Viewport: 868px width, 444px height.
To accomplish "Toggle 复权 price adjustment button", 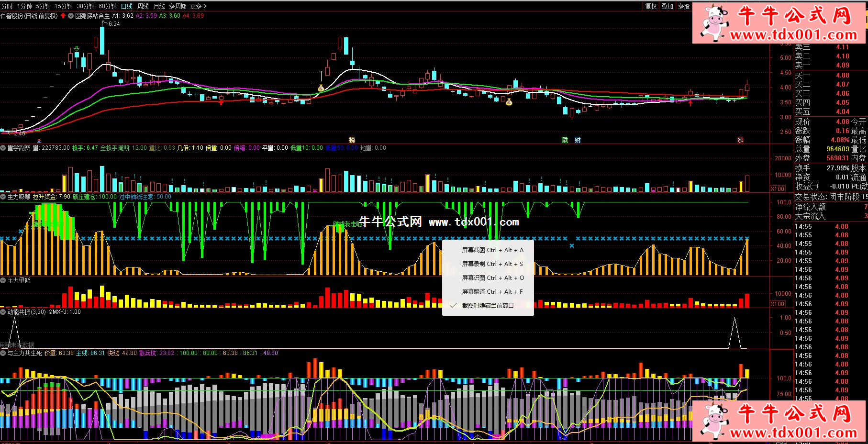I will pos(651,6).
